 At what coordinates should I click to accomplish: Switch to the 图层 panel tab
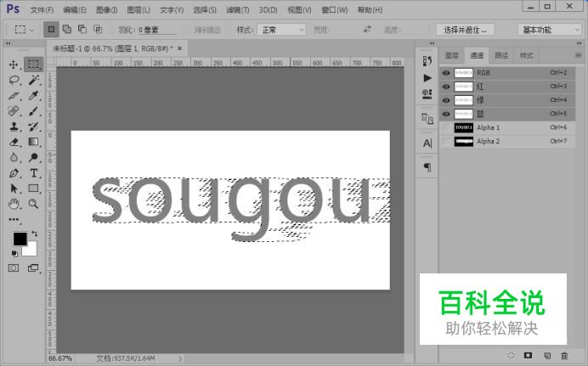[452, 56]
